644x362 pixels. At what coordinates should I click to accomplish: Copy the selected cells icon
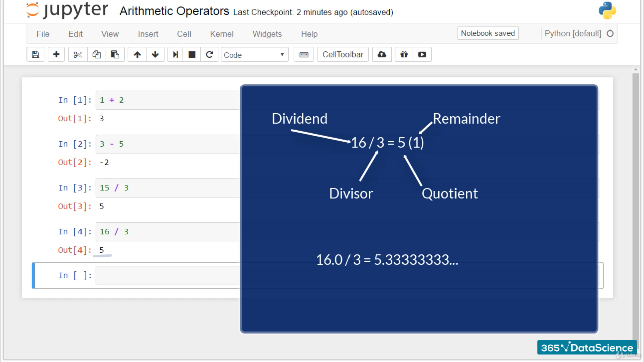(x=97, y=55)
